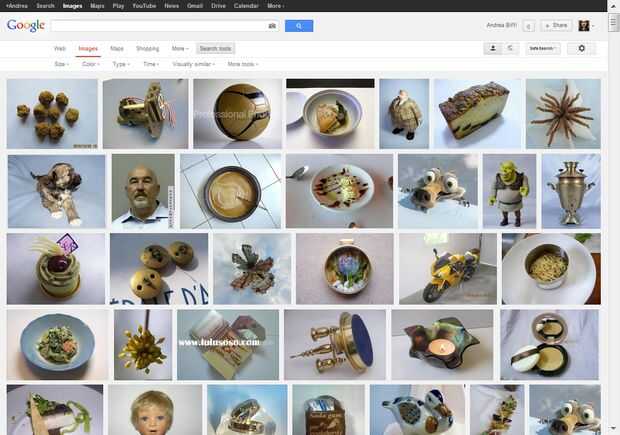Open the bowl of noodles thumbnail
The height and width of the screenshot is (435, 620).
[551, 269]
